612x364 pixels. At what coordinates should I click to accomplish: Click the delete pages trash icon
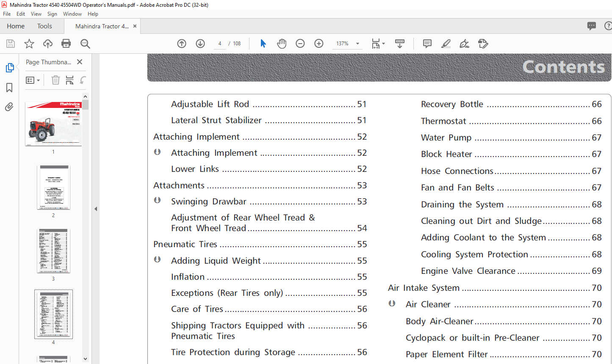(55, 80)
